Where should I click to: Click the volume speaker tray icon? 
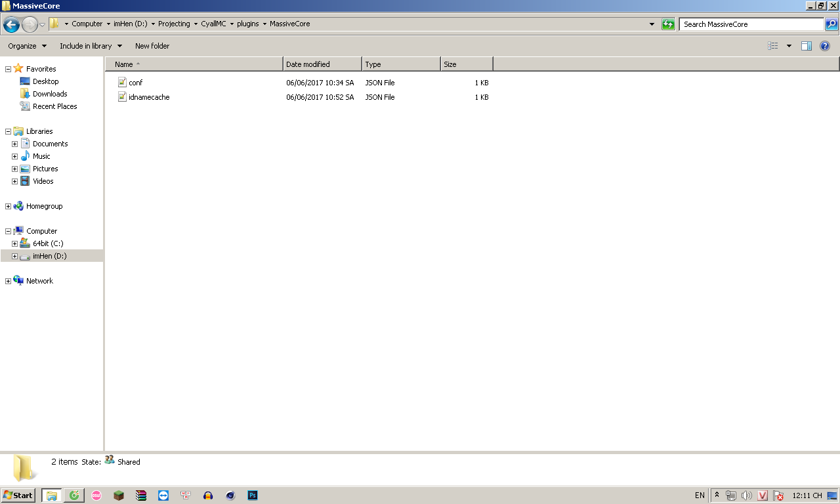747,495
